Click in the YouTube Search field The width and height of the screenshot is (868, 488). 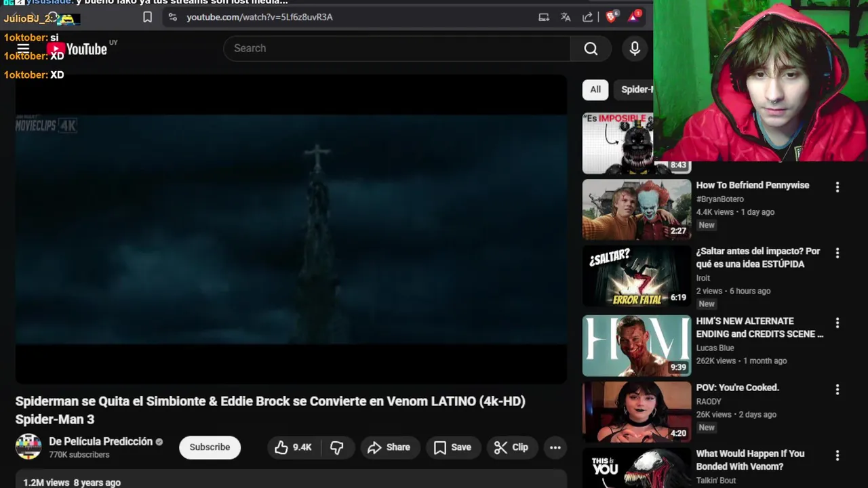(397, 48)
